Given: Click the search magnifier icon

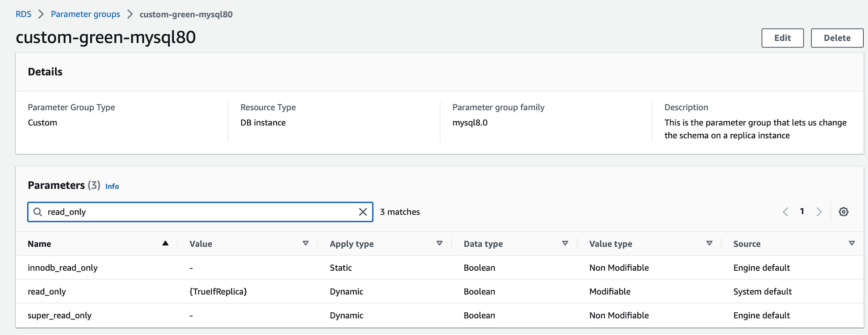Looking at the screenshot, I should pos(38,212).
